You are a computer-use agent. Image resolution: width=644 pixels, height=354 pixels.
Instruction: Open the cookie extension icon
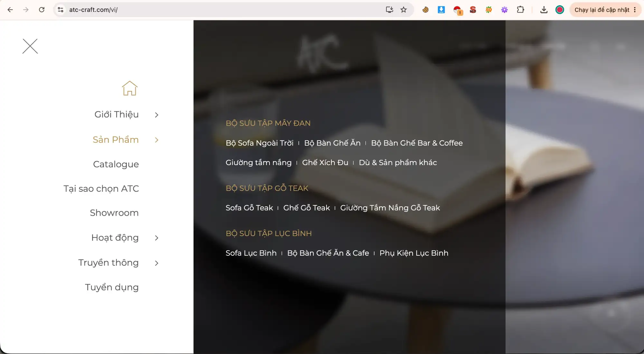point(426,10)
